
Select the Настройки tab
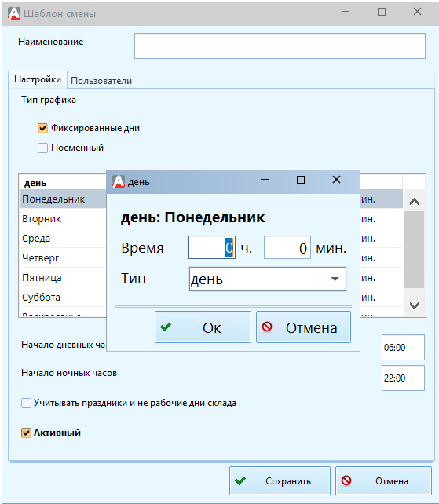click(x=38, y=79)
